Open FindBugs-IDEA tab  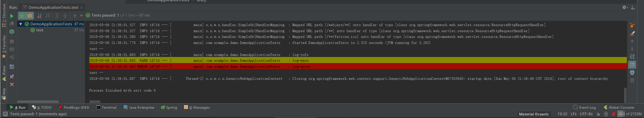pos(74,107)
